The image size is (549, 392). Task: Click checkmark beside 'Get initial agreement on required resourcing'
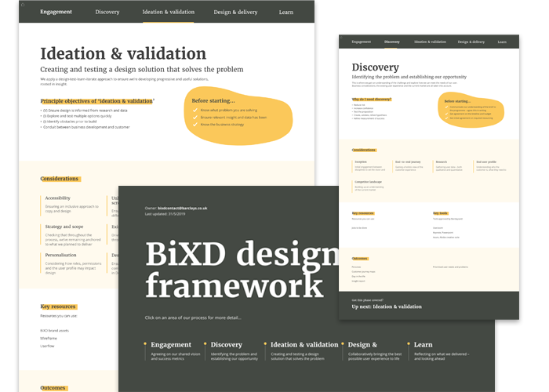446,118
